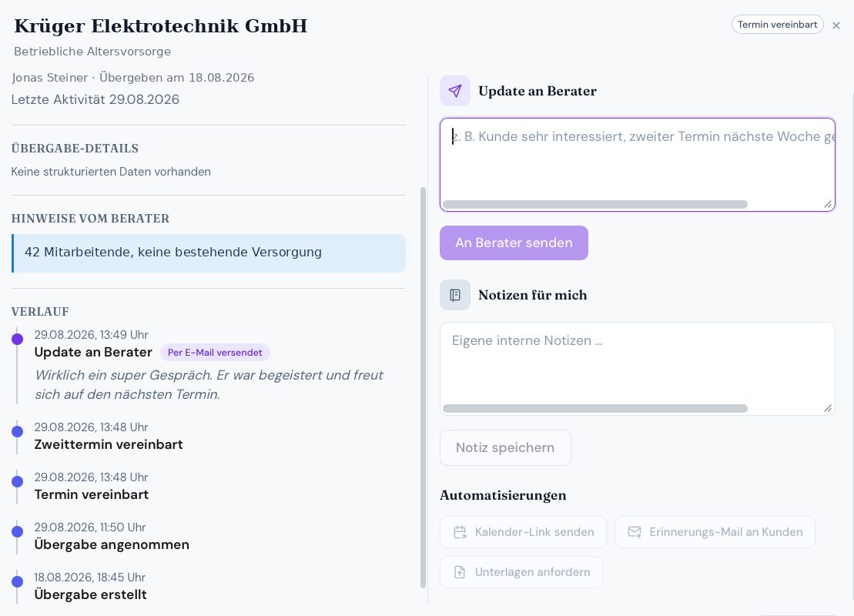
Task: Click the envelope icon in Erinnerungs-Mail an Kunden
Action: (x=635, y=532)
